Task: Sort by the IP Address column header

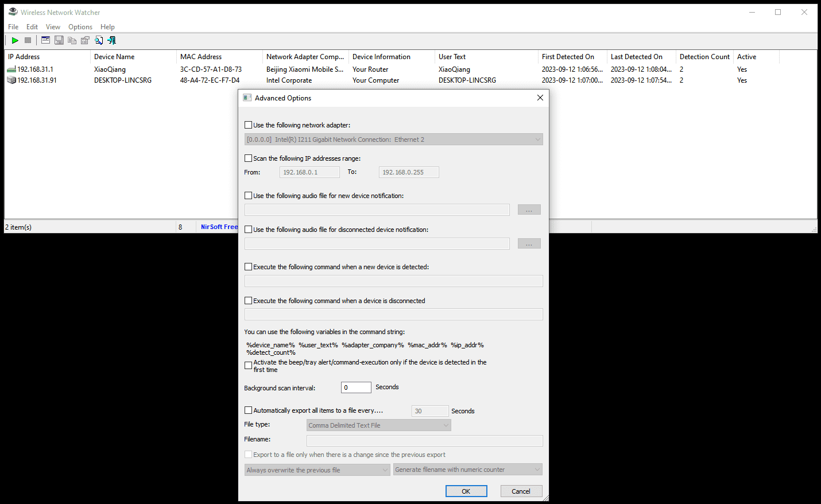Action: 47,57
